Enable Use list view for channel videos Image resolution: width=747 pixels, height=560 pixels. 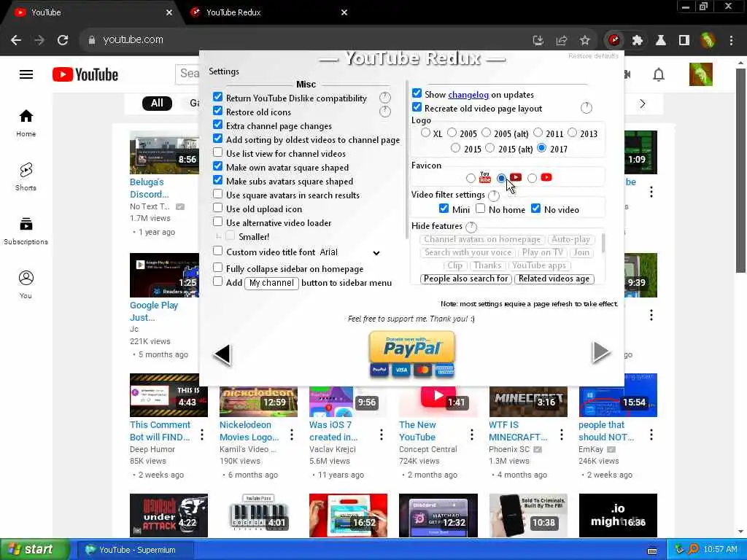click(x=217, y=152)
